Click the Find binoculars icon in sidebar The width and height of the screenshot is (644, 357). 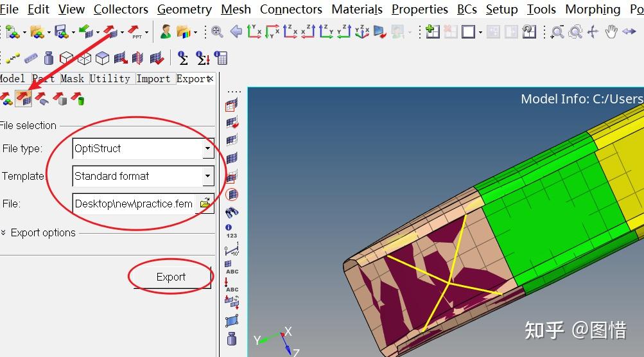tap(232, 213)
